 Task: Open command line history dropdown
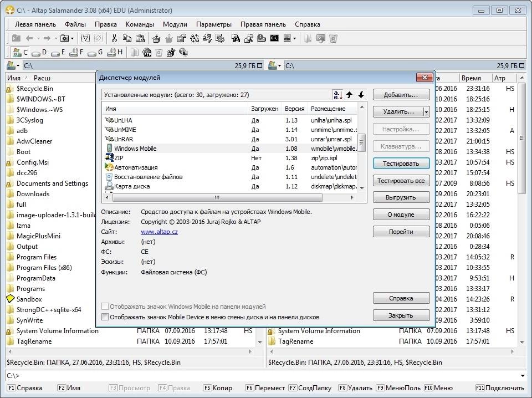coord(523,376)
